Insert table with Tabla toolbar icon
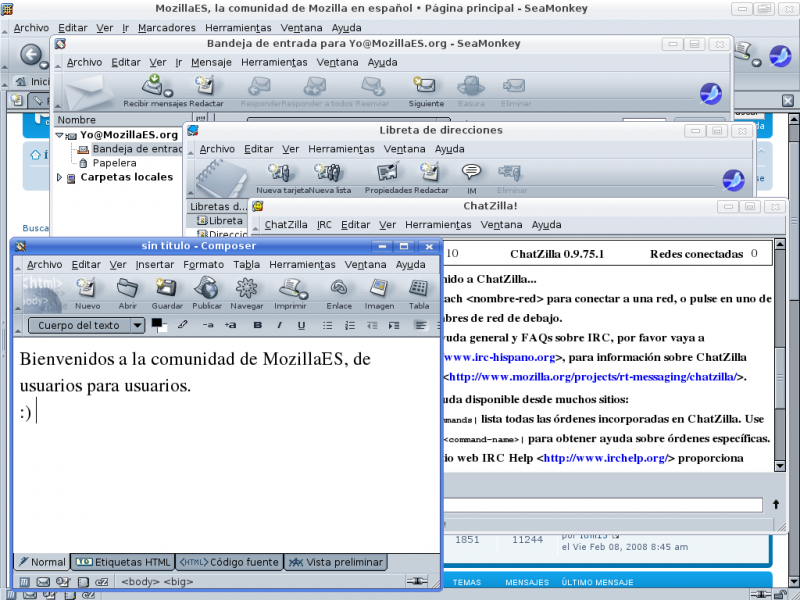This screenshot has width=800, height=600. tap(418, 293)
